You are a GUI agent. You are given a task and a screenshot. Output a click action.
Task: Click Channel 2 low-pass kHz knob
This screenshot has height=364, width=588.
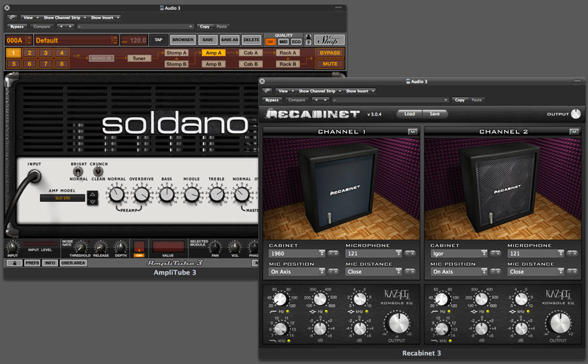tap(442, 329)
